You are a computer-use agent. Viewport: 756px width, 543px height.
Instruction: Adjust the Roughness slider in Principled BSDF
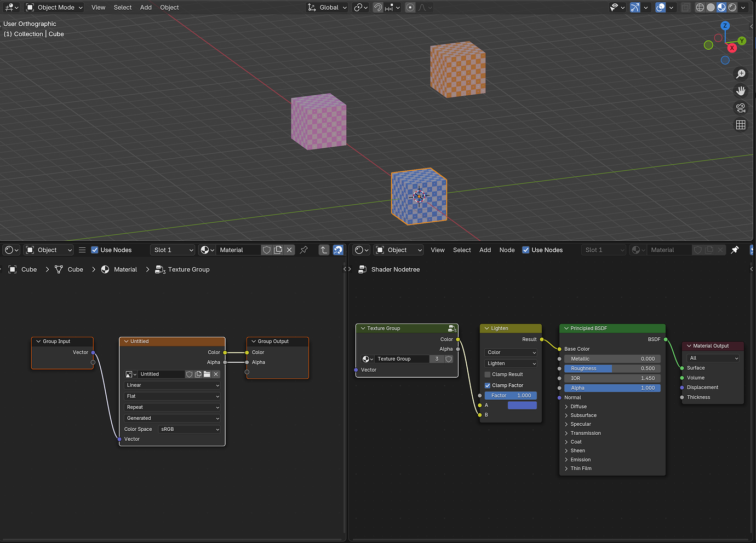pos(612,368)
